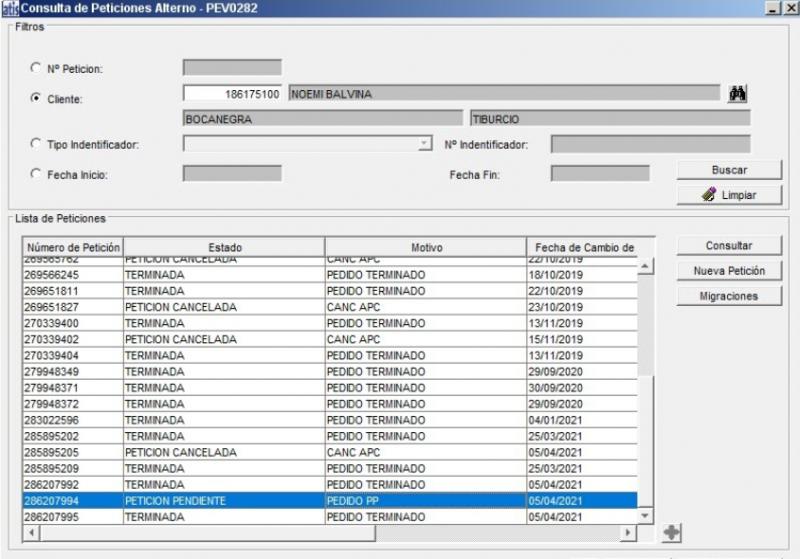The width and height of the screenshot is (800, 559).
Task: Click the vertical scrollbar up arrow
Action: [645, 266]
